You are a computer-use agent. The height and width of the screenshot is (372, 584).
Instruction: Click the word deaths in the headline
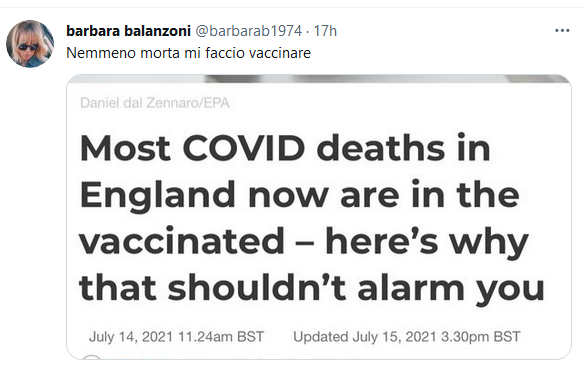coord(381,148)
